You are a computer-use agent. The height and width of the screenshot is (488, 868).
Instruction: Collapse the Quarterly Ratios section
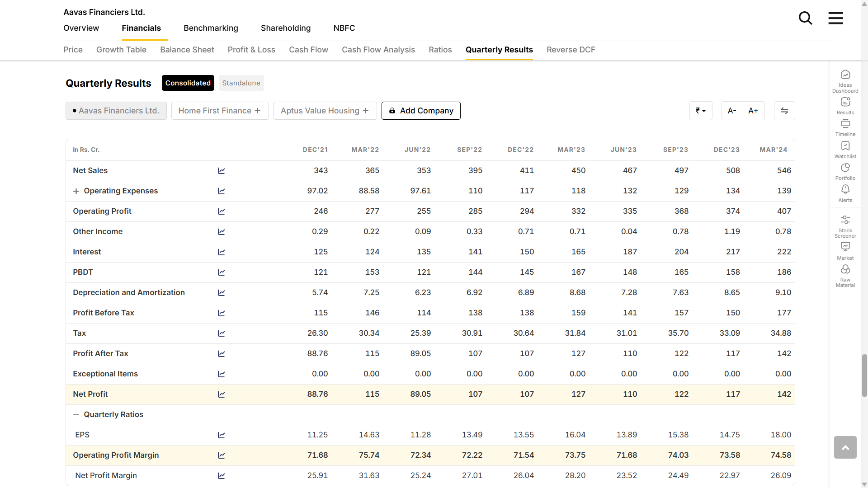pyautogui.click(x=76, y=415)
